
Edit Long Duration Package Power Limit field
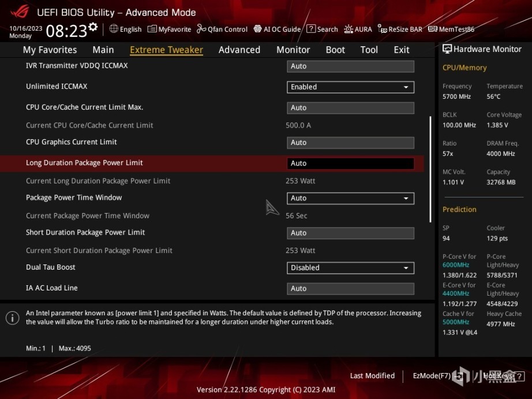coord(350,163)
